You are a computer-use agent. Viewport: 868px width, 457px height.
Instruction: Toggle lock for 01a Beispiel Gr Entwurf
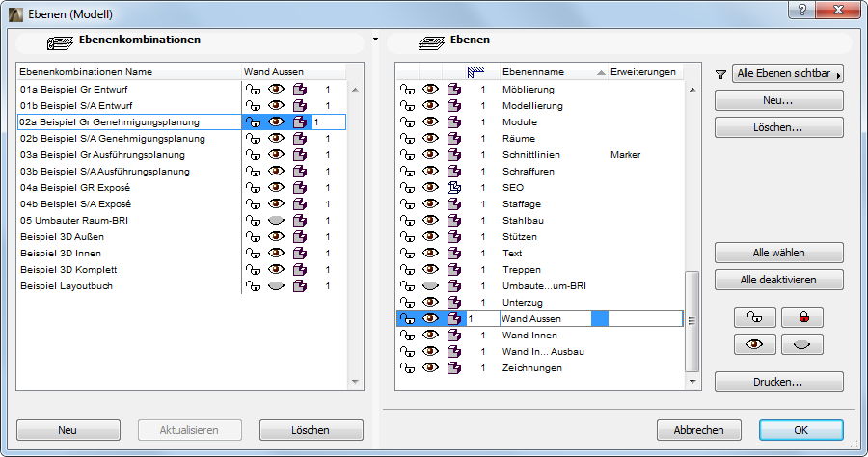[x=253, y=89]
